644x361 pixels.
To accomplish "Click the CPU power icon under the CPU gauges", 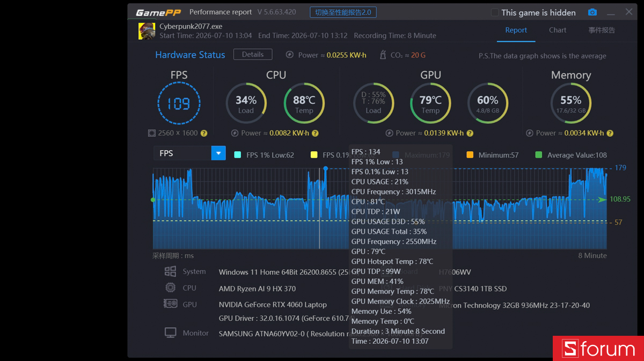I will (x=235, y=133).
